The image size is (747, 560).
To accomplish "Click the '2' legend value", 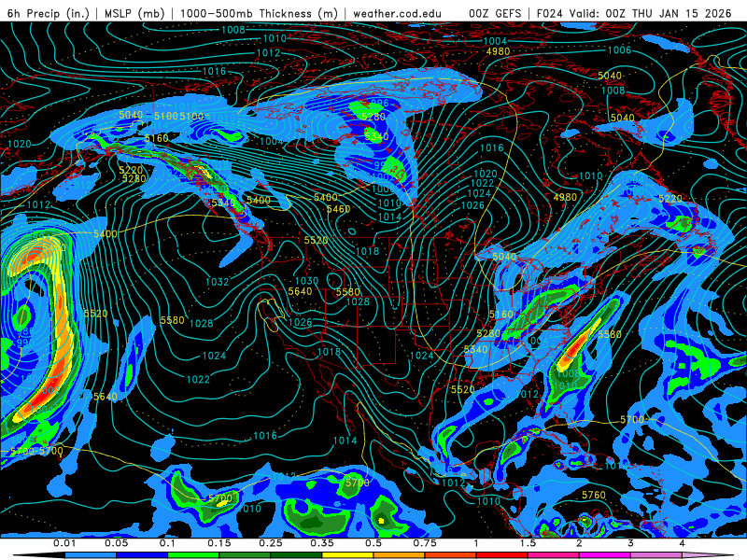I will coord(579,543).
